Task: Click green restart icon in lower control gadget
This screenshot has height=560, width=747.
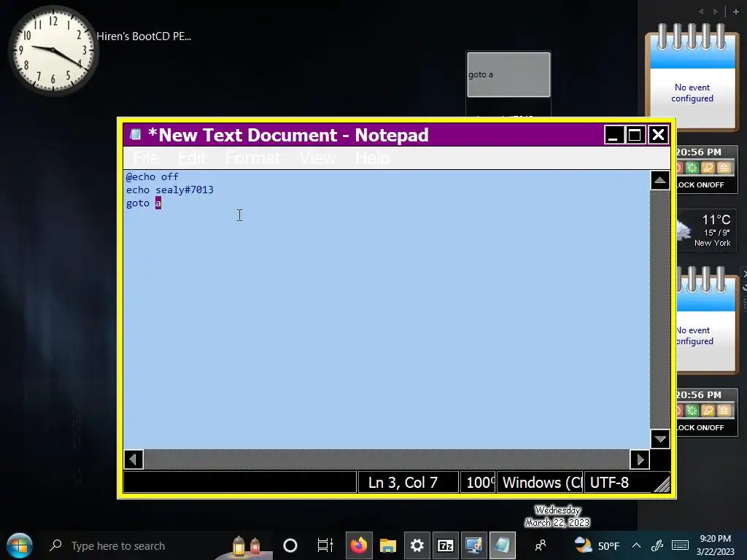Action: click(692, 411)
